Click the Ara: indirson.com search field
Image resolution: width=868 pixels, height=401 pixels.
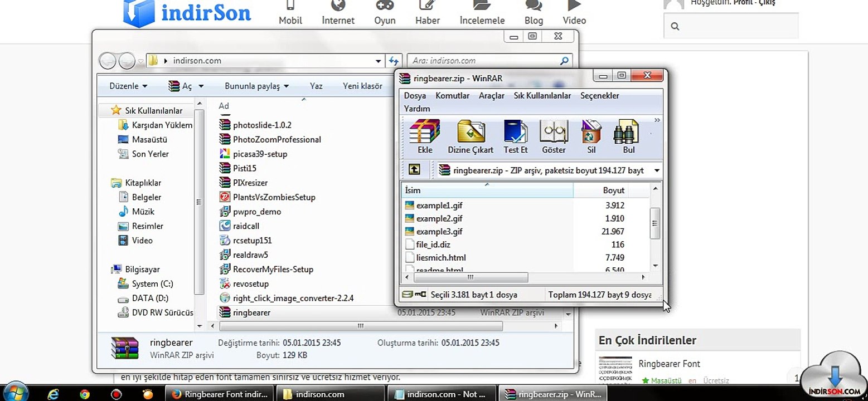pyautogui.click(x=491, y=61)
